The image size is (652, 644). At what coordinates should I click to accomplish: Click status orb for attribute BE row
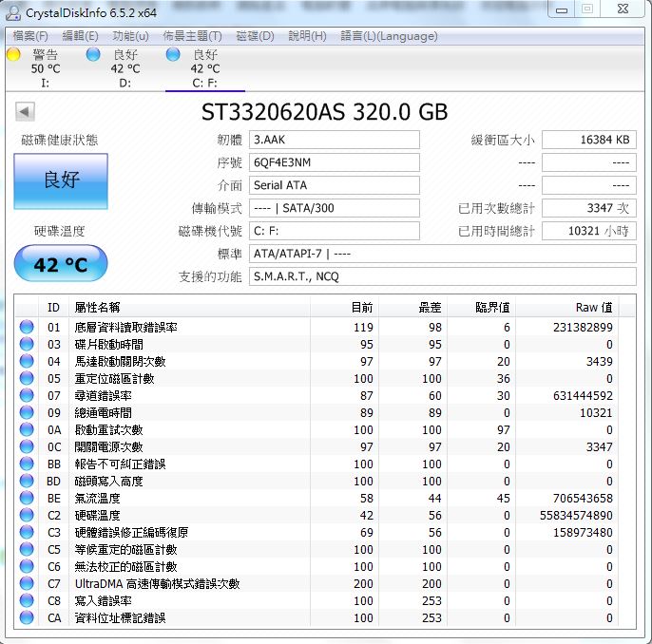click(x=27, y=498)
